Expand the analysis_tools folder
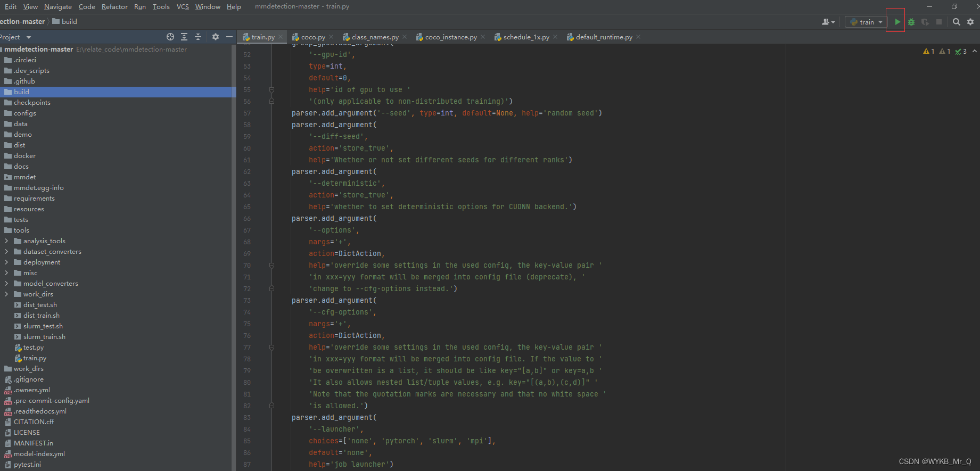This screenshot has width=980, height=471. 6,241
